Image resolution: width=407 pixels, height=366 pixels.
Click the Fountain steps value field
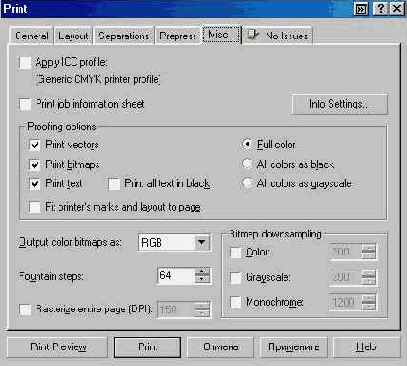coord(176,275)
